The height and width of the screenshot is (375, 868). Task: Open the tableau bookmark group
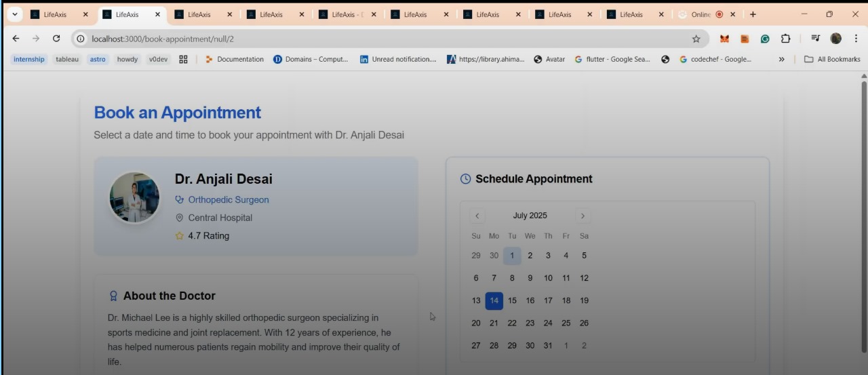coord(67,60)
